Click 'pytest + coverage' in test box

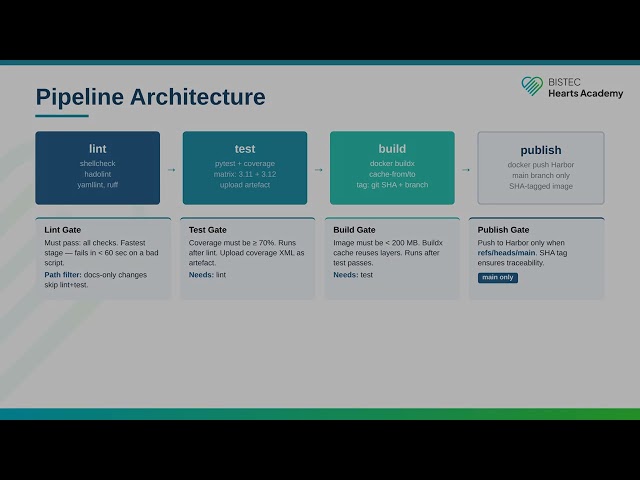tap(245, 163)
